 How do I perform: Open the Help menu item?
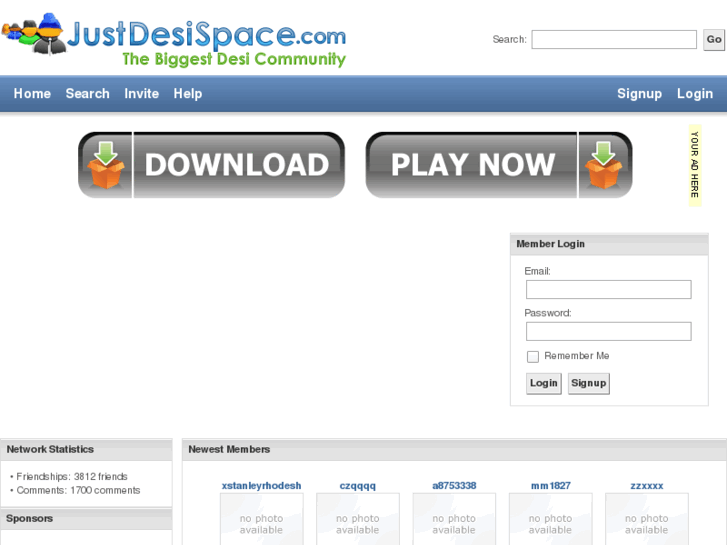pos(188,94)
